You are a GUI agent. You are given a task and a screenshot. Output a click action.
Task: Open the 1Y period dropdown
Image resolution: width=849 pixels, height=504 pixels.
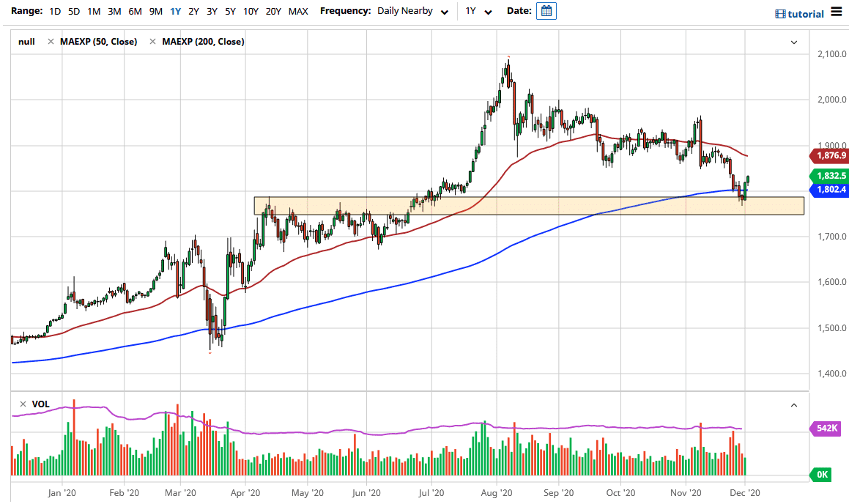tap(478, 12)
